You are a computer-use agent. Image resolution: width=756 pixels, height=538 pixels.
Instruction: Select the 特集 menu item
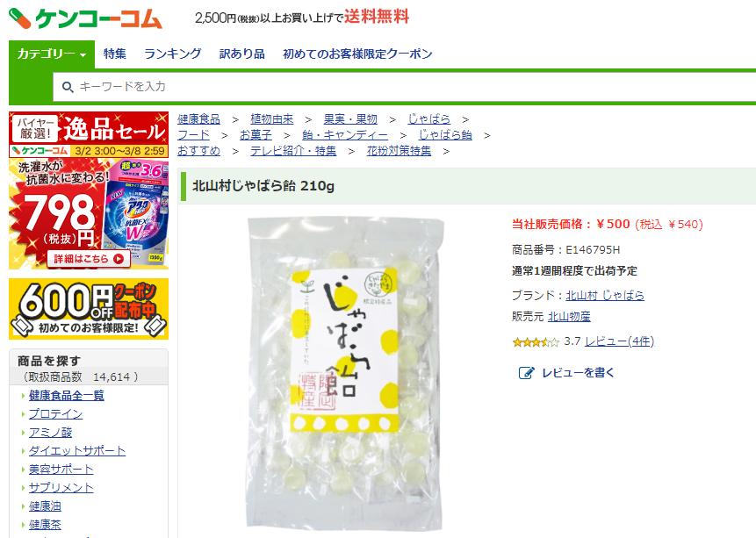tap(115, 54)
